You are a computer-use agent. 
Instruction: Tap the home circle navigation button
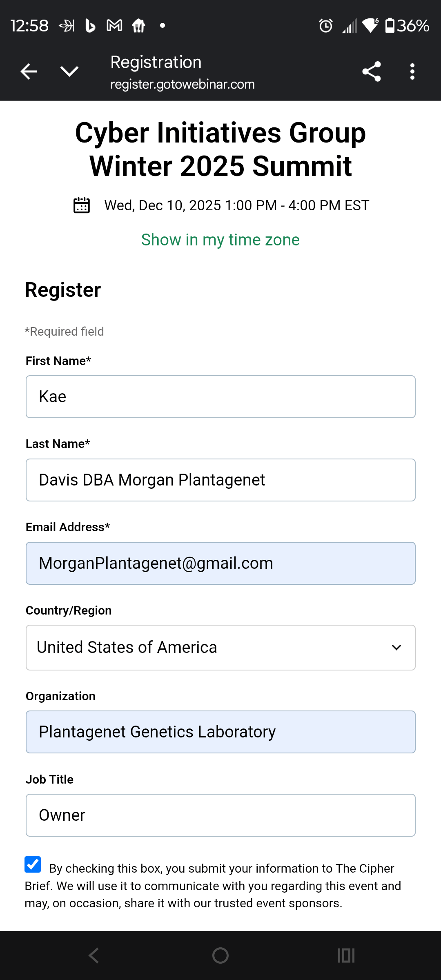pyautogui.click(x=220, y=955)
